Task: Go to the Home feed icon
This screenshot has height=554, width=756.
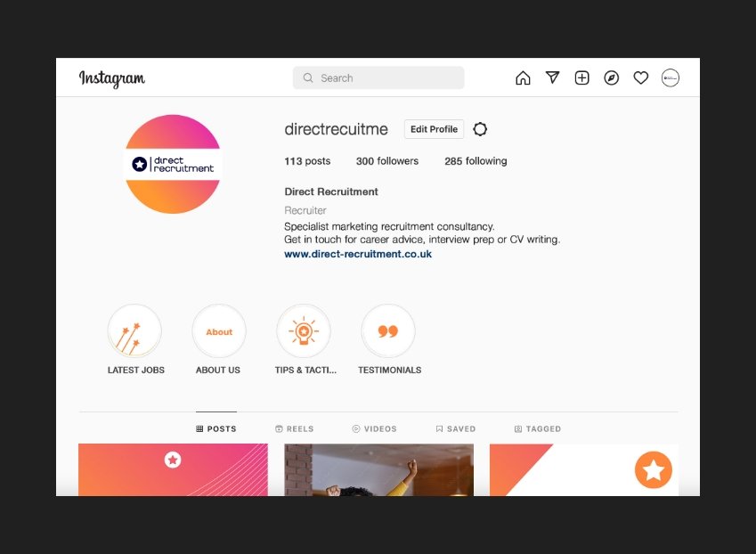Action: pyautogui.click(x=523, y=77)
